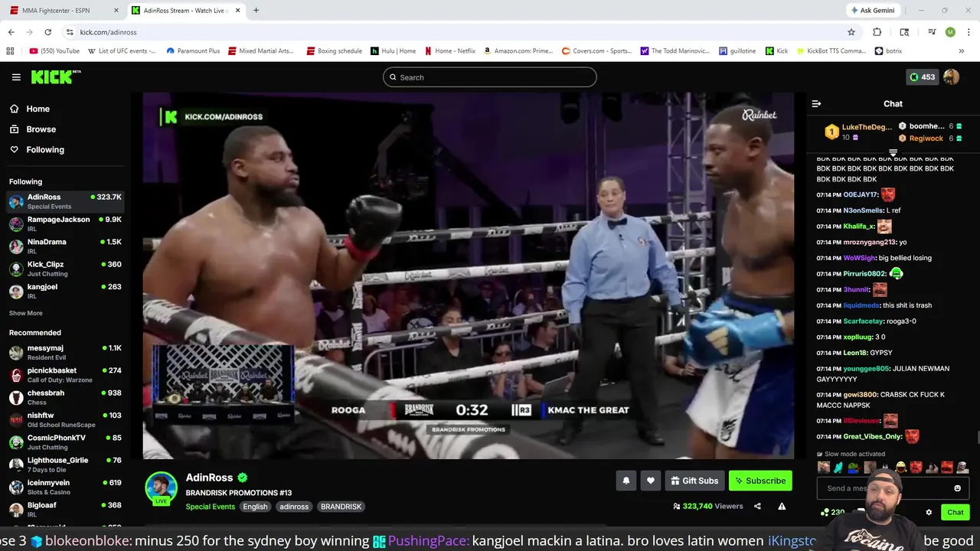
Task: Click the green Subscribe button
Action: 760,481
